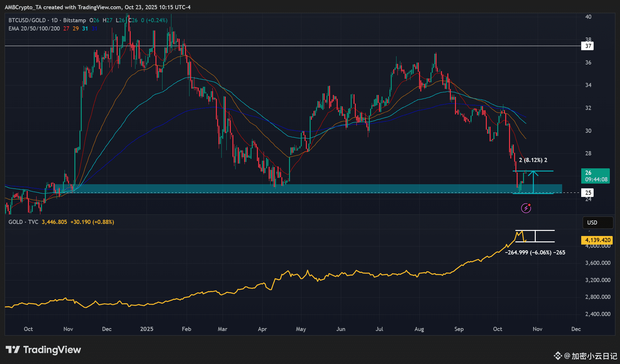Viewport: 620px width, 364px height.
Task: Click the cyan EMA value 31
Action: [85, 29]
